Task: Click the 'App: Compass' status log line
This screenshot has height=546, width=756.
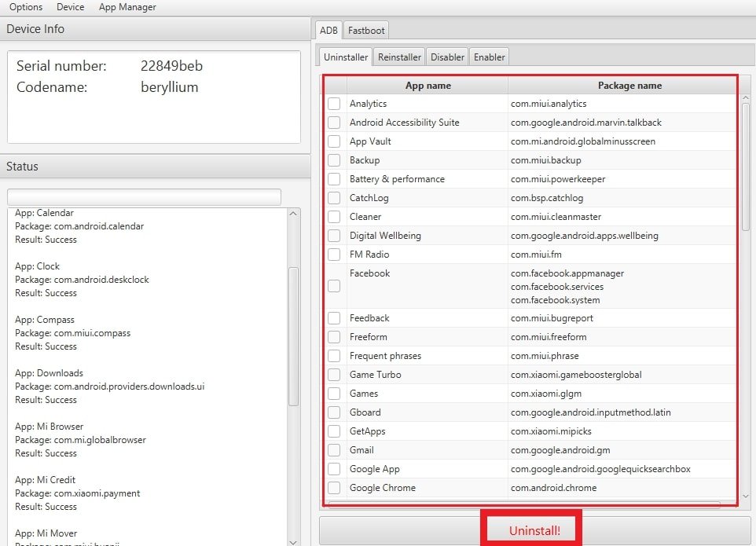Action: click(45, 320)
